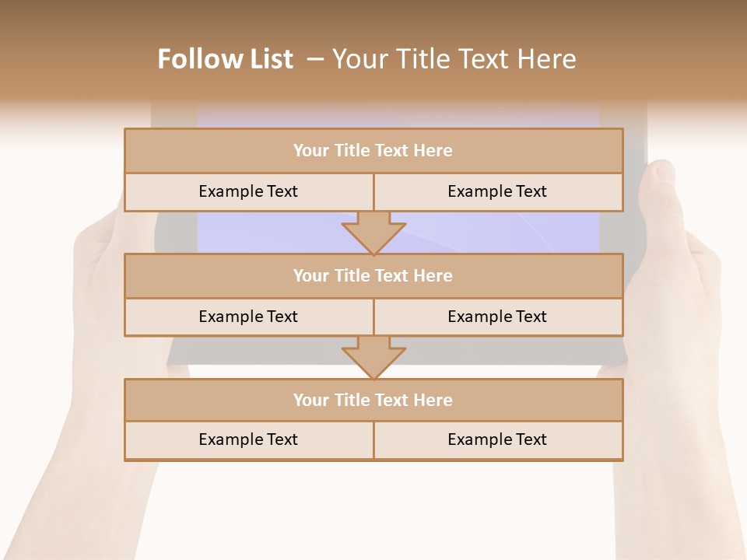Click the dash in the slide heading
The height and width of the screenshot is (560, 747).
click(315, 59)
